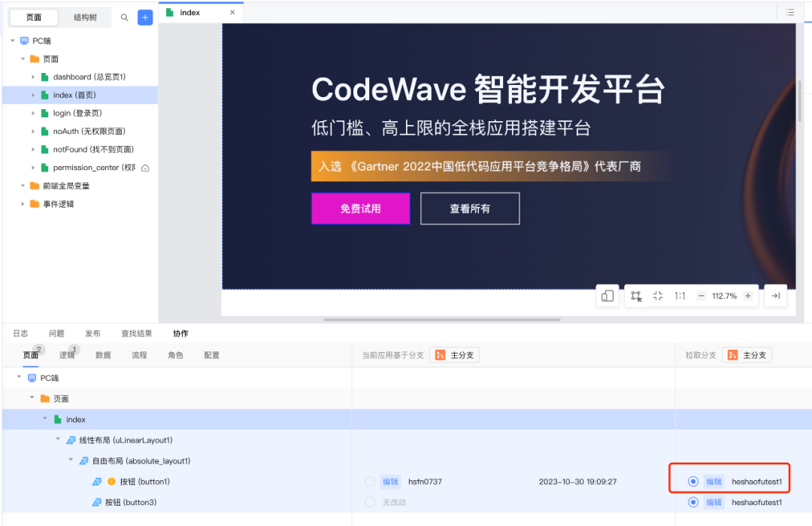Select permission_center page in tree
This screenshot has height=526, width=812.
(x=80, y=167)
